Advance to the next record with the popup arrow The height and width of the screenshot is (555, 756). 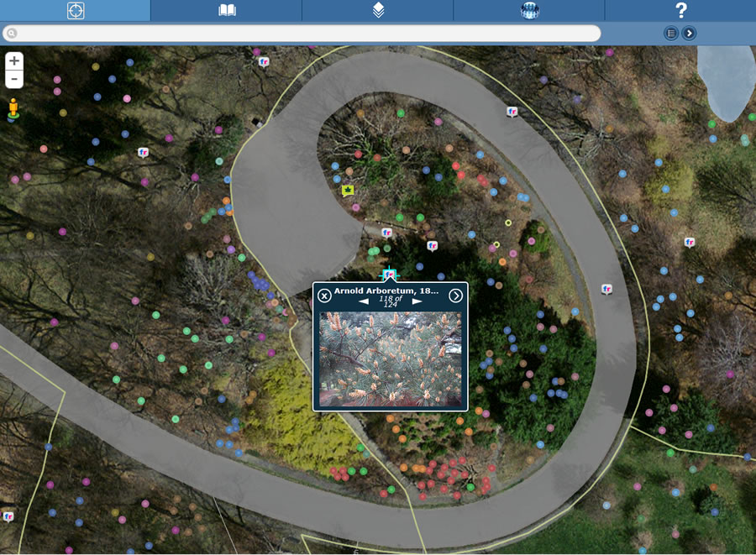458,295
